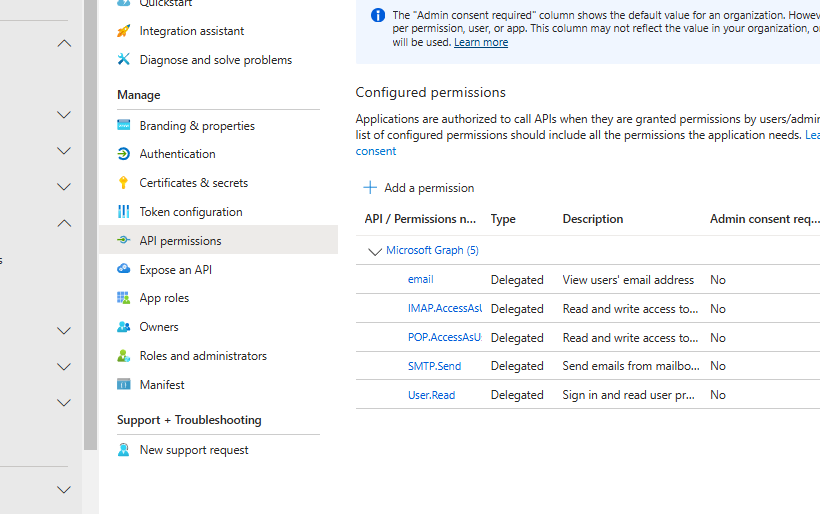Click the left sidebar vertical scrollbar
Screen dimensions: 820x514
coord(90,225)
